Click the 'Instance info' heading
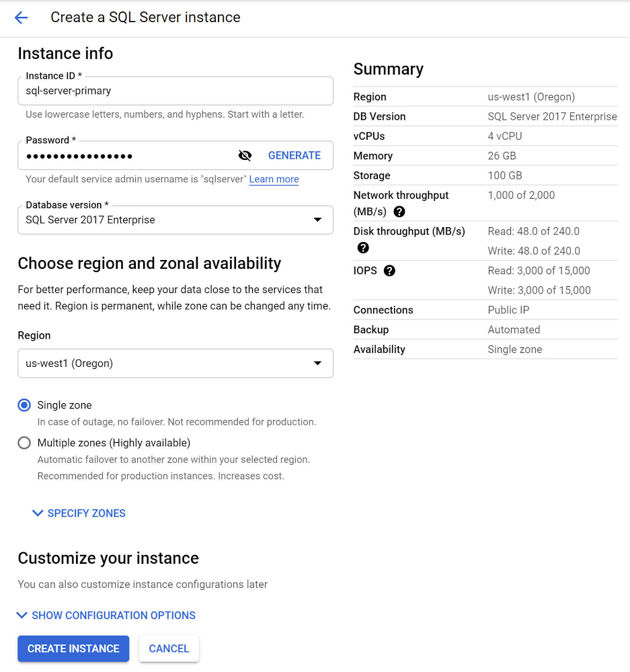 point(65,54)
